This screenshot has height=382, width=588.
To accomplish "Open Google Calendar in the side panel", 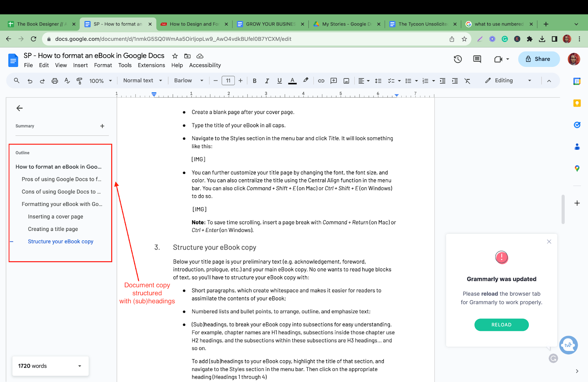I will (x=577, y=82).
